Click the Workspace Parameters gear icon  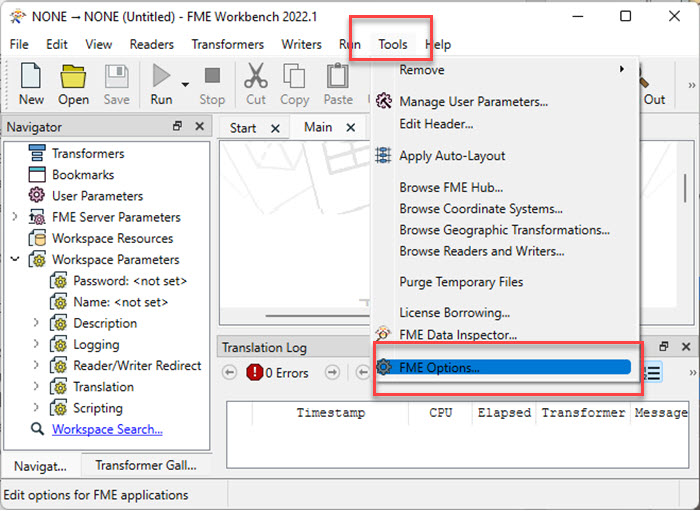37,260
